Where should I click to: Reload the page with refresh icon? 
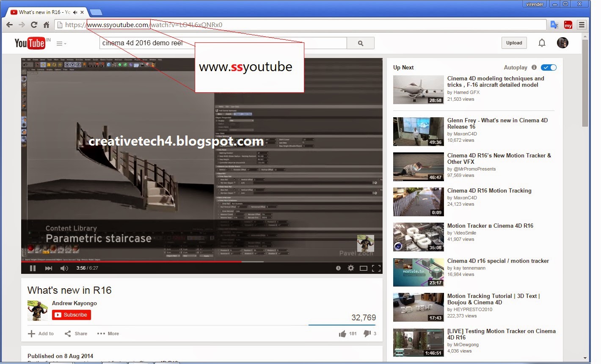pos(34,25)
